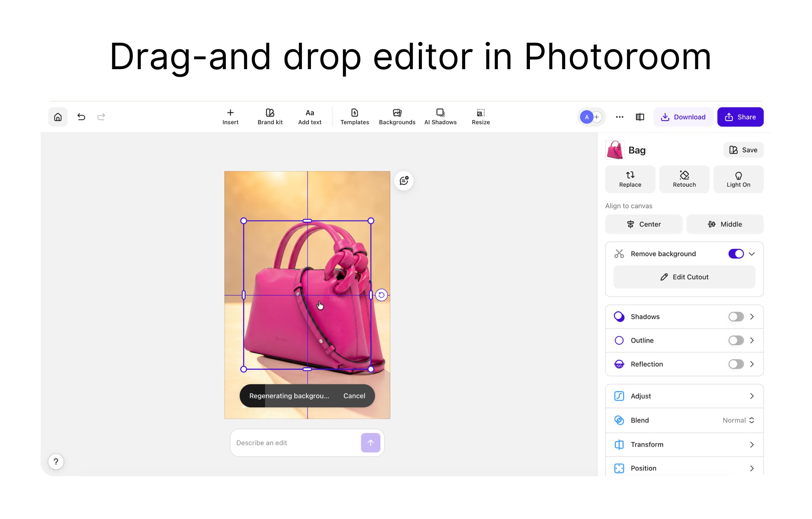
Task: Enable the Outline toggle
Action: (736, 340)
